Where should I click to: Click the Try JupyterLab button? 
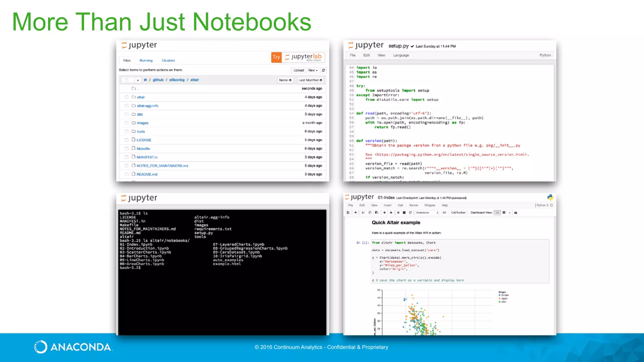[x=298, y=57]
